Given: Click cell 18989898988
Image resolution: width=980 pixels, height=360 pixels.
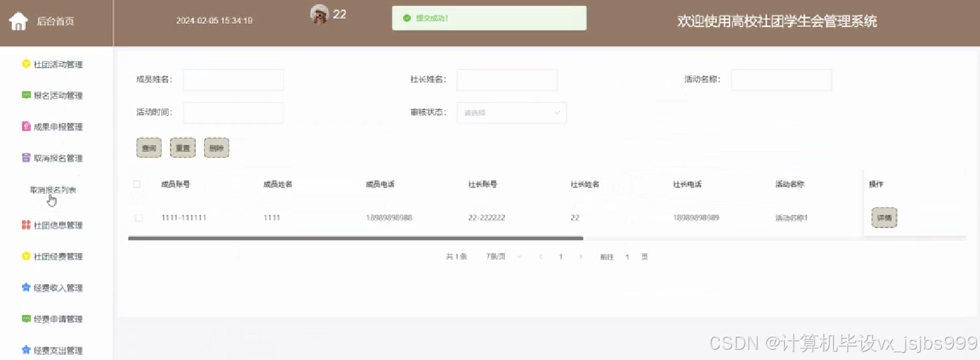Looking at the screenshot, I should click(x=389, y=218).
